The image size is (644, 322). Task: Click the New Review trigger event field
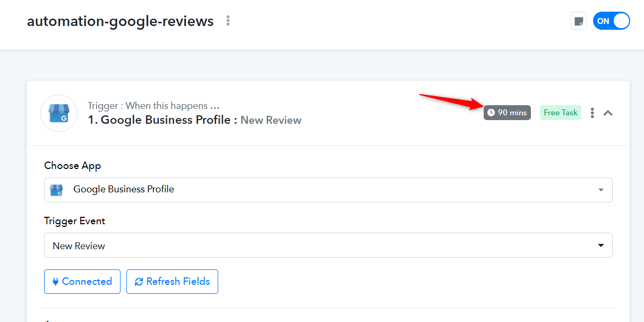point(328,245)
